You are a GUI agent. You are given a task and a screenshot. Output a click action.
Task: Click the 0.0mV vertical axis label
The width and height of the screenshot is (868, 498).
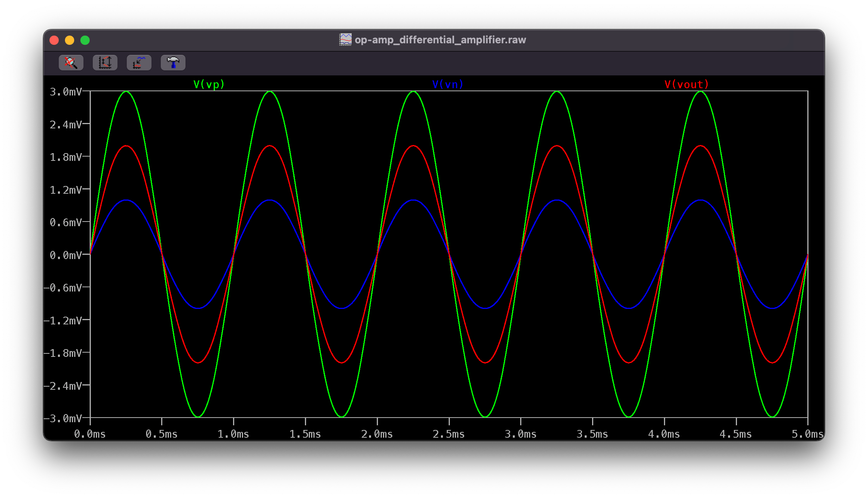click(x=66, y=255)
